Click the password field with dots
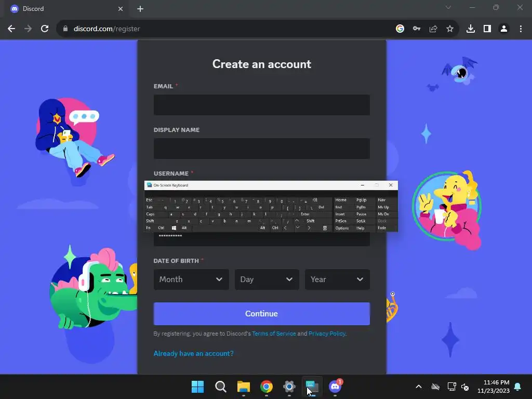This screenshot has width=532, height=399. (262, 239)
